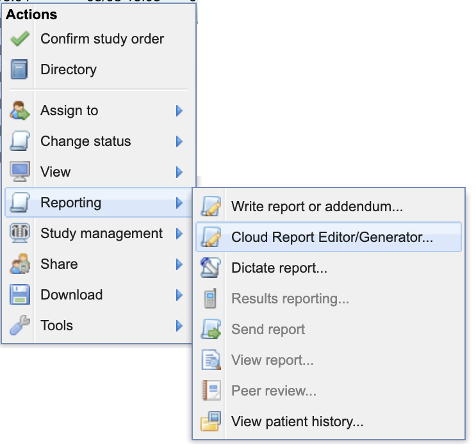Expand the Assign to submenu arrow
This screenshot has height=448, width=476.
point(179,111)
